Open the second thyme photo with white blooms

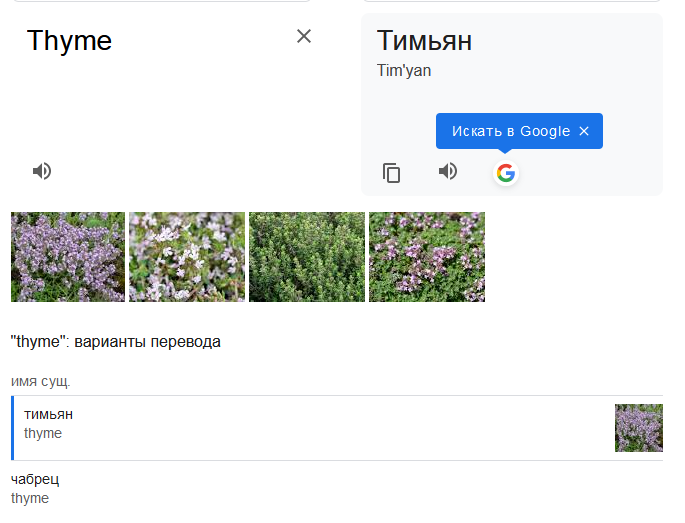(187, 257)
